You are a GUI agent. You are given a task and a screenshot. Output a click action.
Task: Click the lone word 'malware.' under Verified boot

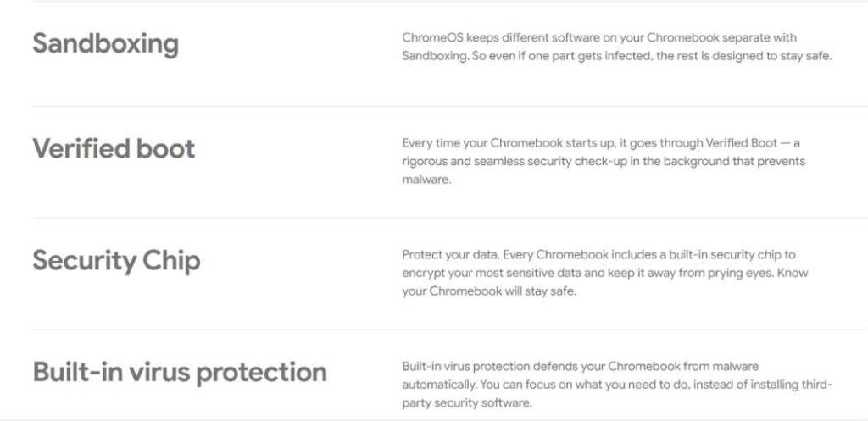click(x=426, y=180)
